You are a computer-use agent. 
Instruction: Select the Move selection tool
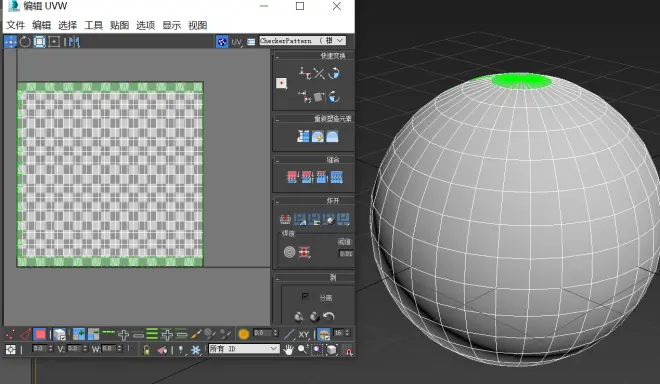[11, 42]
